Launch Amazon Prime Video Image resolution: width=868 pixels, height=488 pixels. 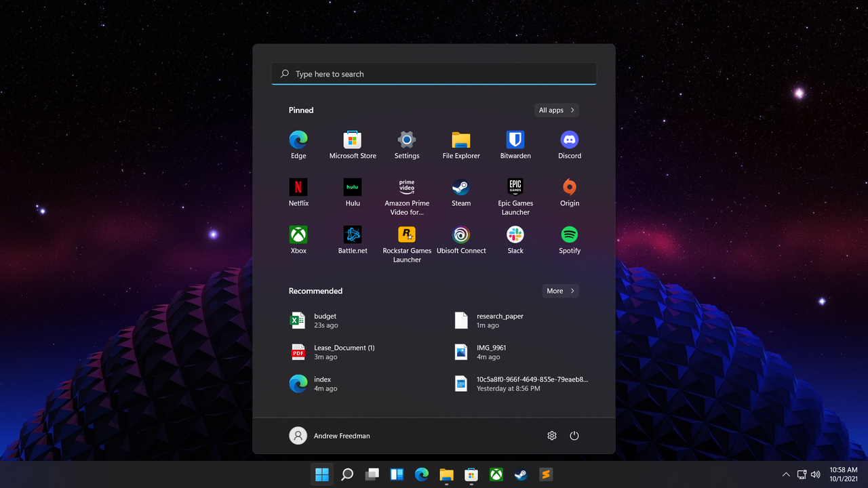tap(407, 197)
